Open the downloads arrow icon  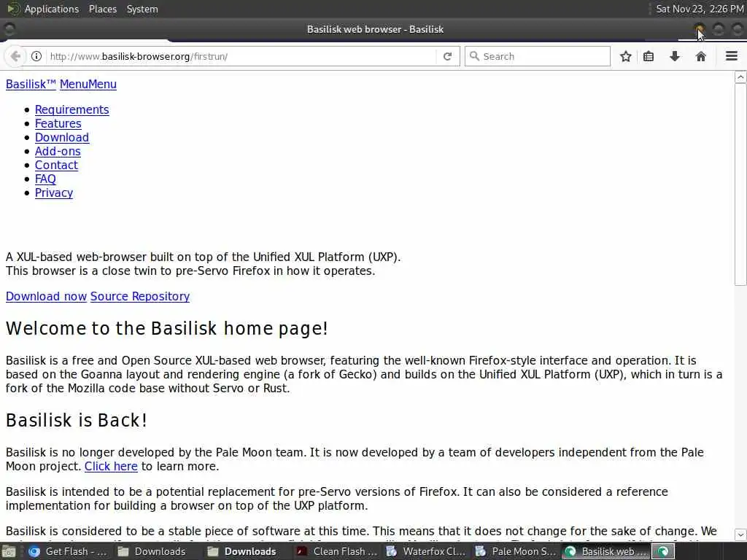tap(675, 56)
